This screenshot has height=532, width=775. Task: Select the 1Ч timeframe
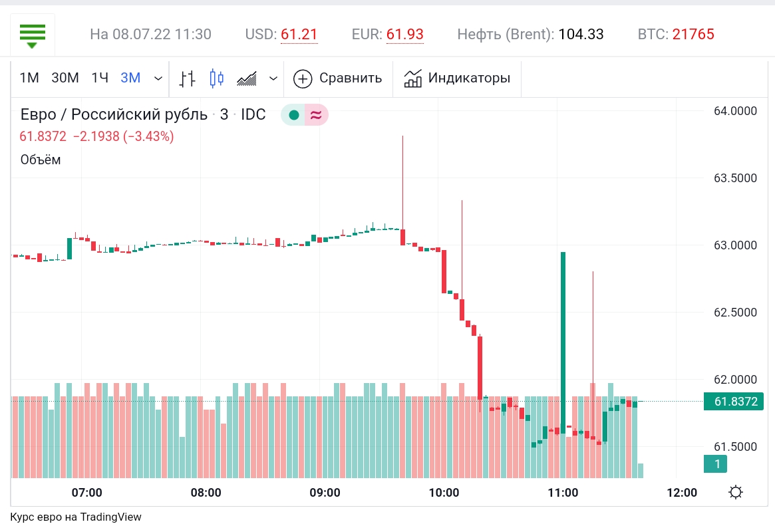(x=100, y=78)
